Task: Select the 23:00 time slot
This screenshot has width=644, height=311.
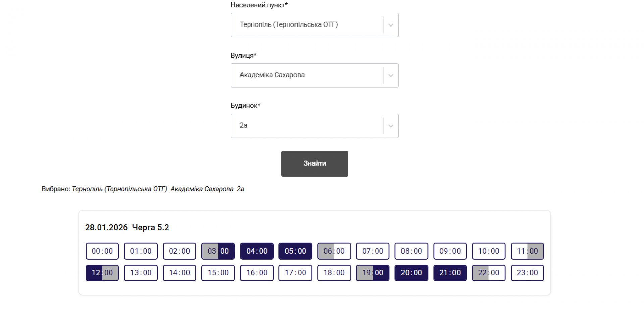Action: 527,273
